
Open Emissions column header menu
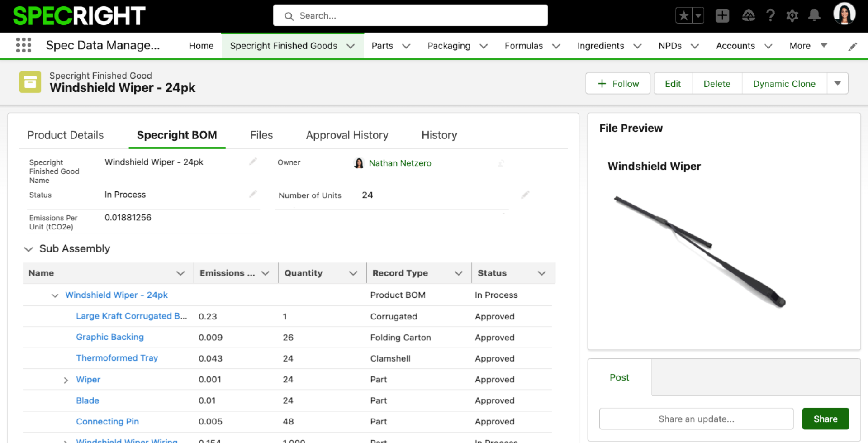[266, 273]
